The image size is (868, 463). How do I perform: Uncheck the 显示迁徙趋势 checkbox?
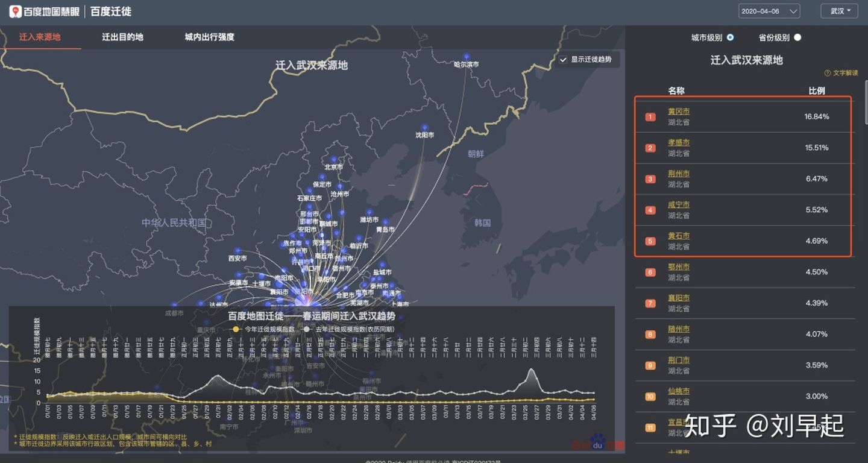tap(563, 60)
